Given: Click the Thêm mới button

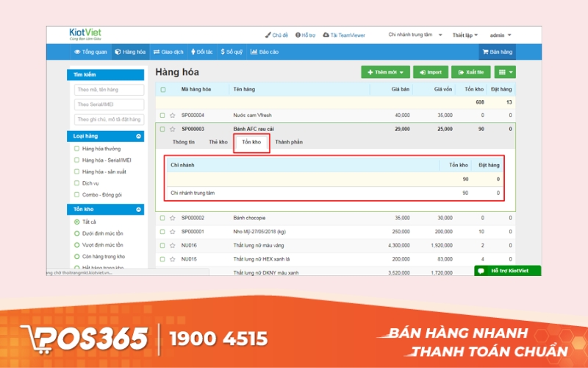Looking at the screenshot, I should click(385, 72).
